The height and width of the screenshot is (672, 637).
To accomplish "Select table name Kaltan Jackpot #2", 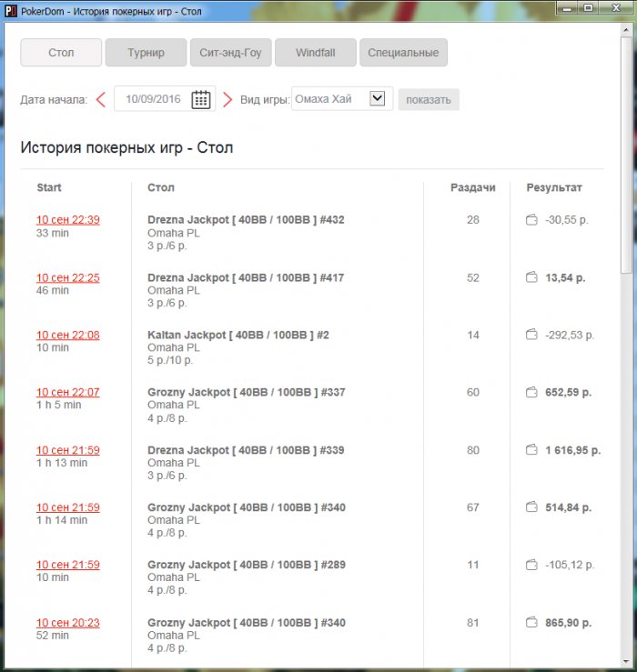I will 238,336.
